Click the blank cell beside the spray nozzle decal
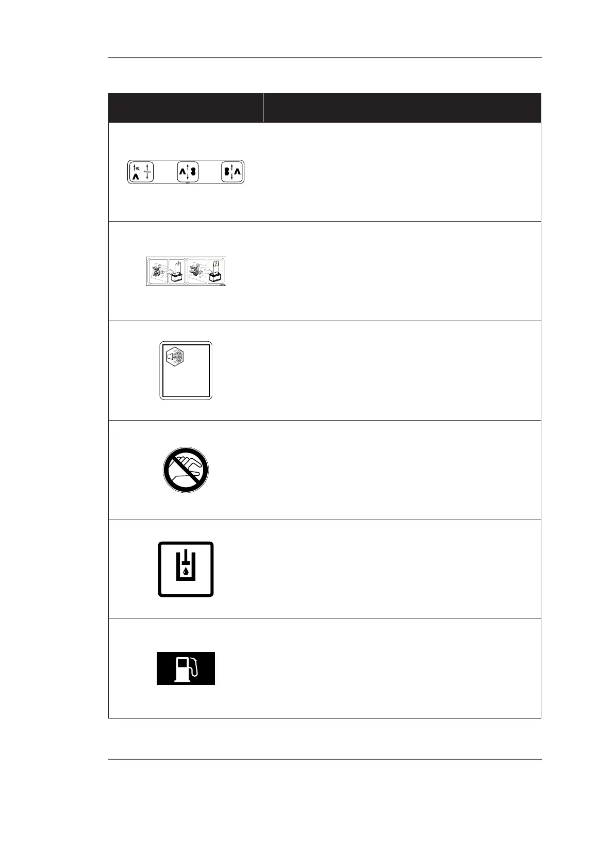This screenshot has width=614, height=868. click(402, 370)
